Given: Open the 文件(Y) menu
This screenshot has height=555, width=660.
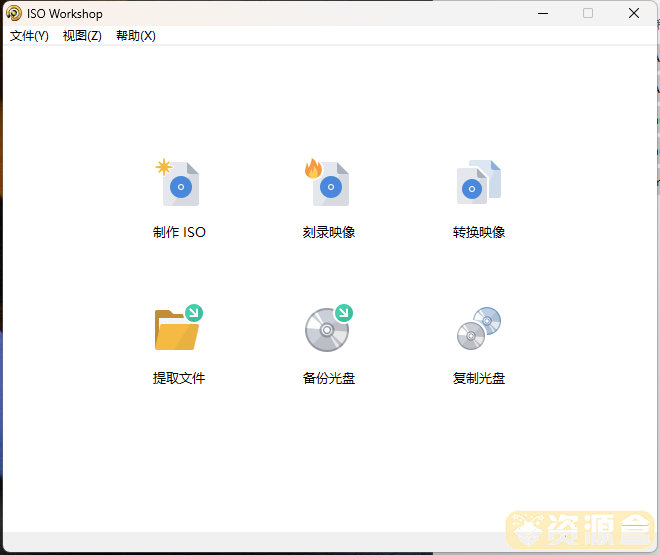Looking at the screenshot, I should [x=29, y=36].
